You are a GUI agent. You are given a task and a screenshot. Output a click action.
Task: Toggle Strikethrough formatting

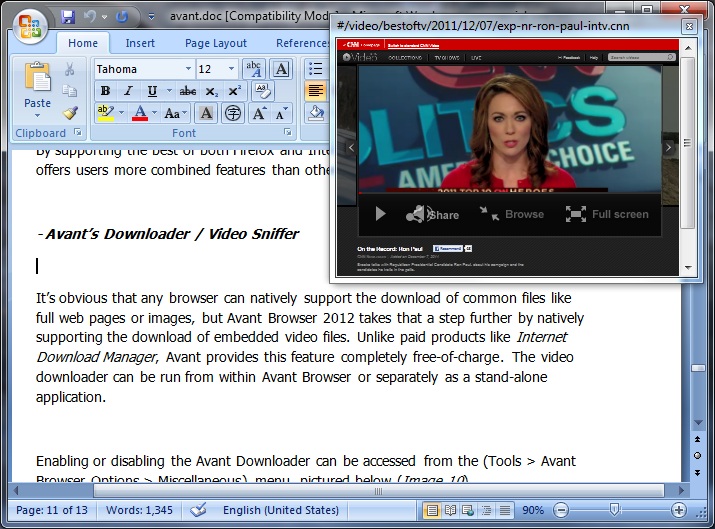187,91
